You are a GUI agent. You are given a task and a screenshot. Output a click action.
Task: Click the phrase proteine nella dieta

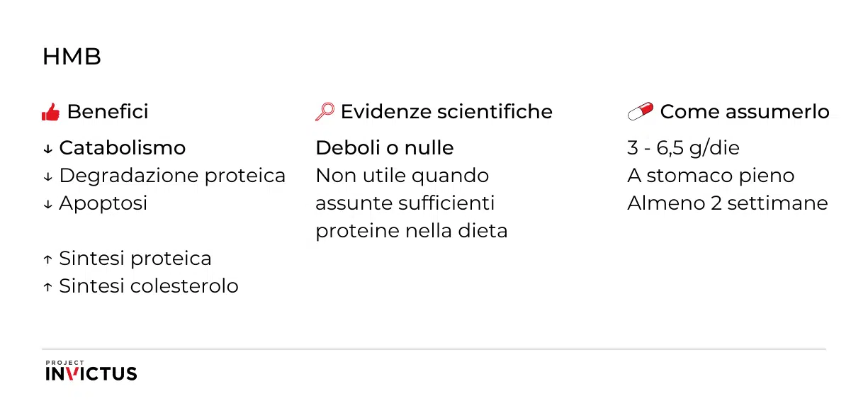pos(412,231)
